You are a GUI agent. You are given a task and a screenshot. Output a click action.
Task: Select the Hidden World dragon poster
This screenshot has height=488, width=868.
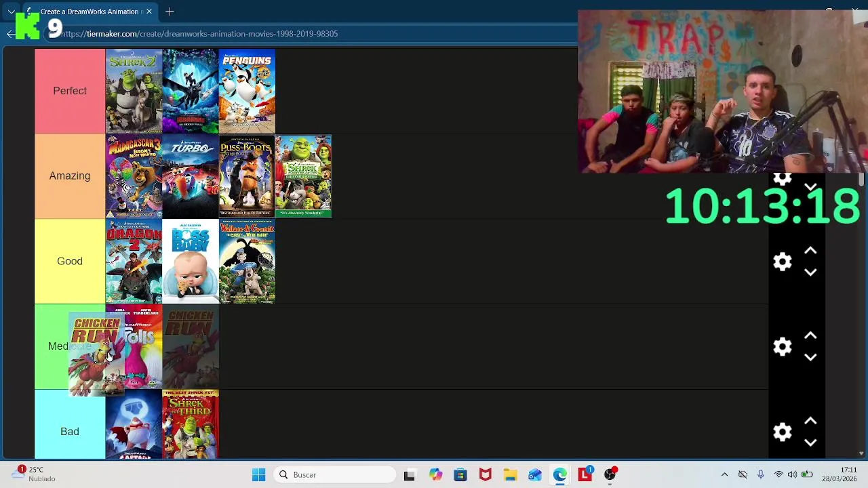click(191, 91)
